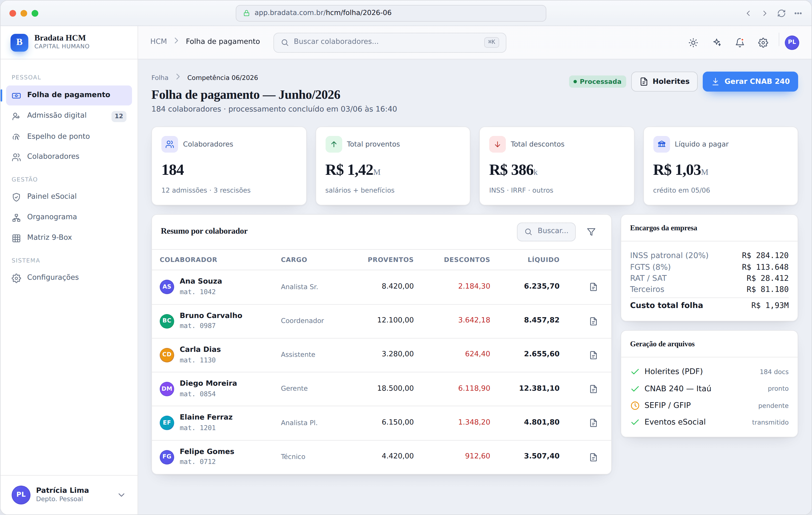Image resolution: width=812 pixels, height=515 pixels.
Task: Toggle light/dark theme sun icon
Action: (693, 42)
